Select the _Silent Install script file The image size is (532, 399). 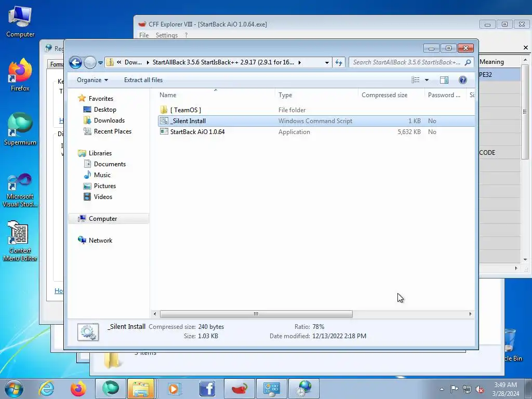pos(316,121)
